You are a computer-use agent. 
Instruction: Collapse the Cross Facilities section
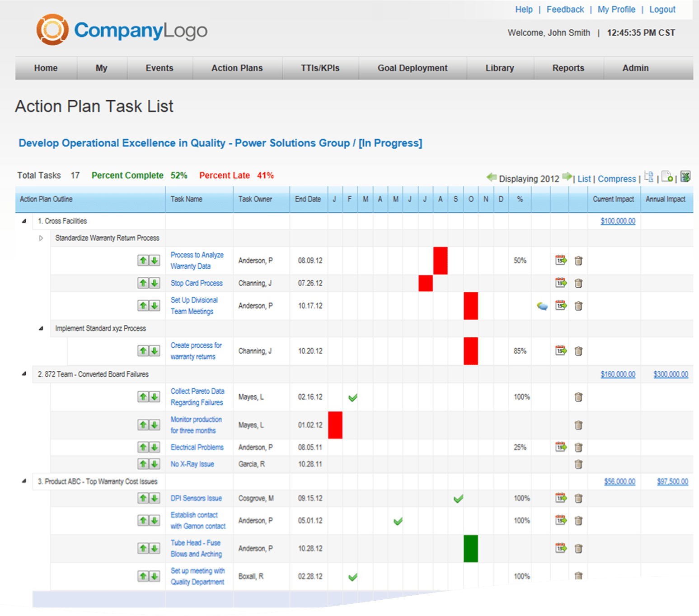[x=24, y=221]
